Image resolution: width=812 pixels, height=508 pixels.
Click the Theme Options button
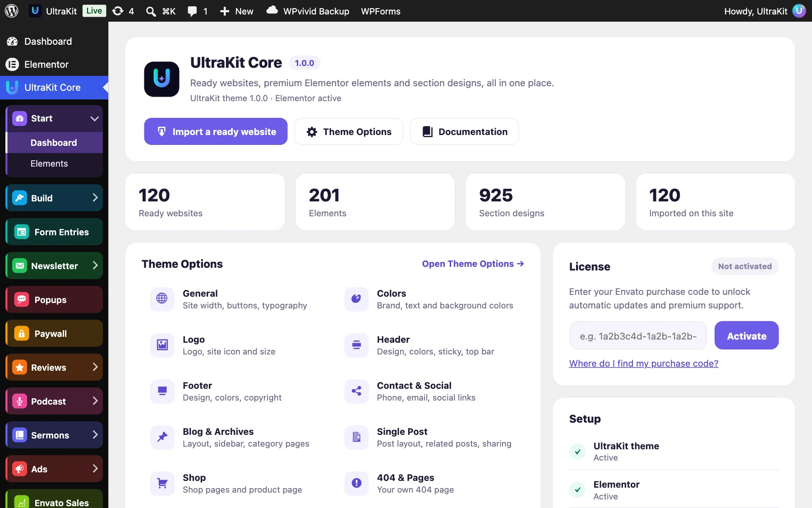(x=349, y=131)
